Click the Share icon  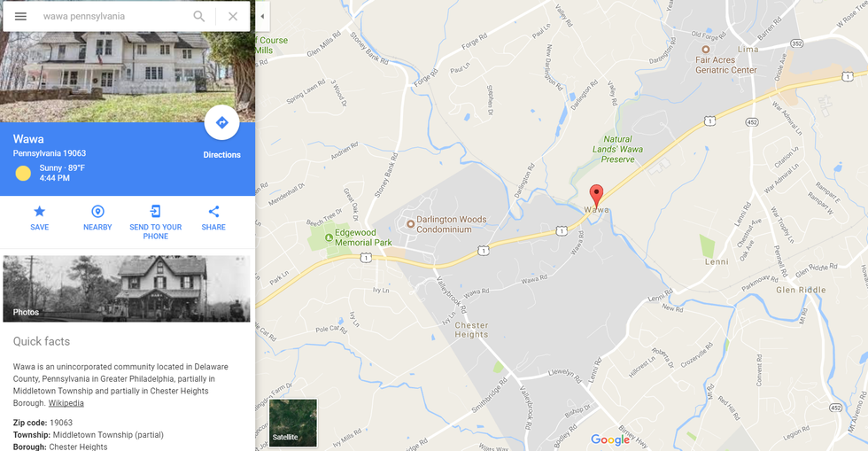click(213, 211)
